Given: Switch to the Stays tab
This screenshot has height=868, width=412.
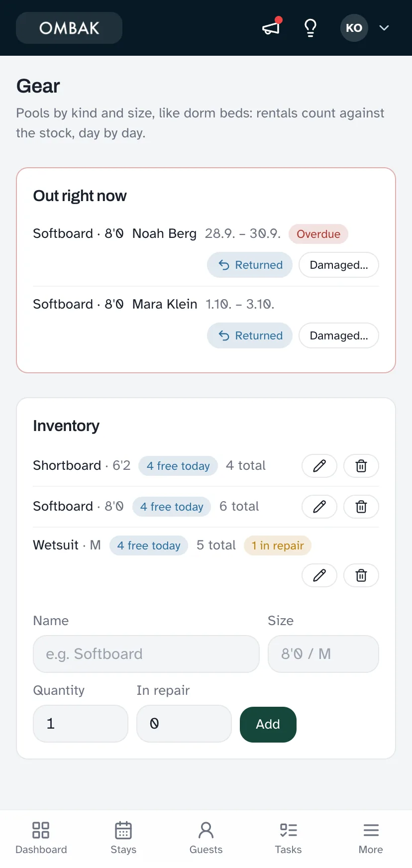Looking at the screenshot, I should point(123,839).
